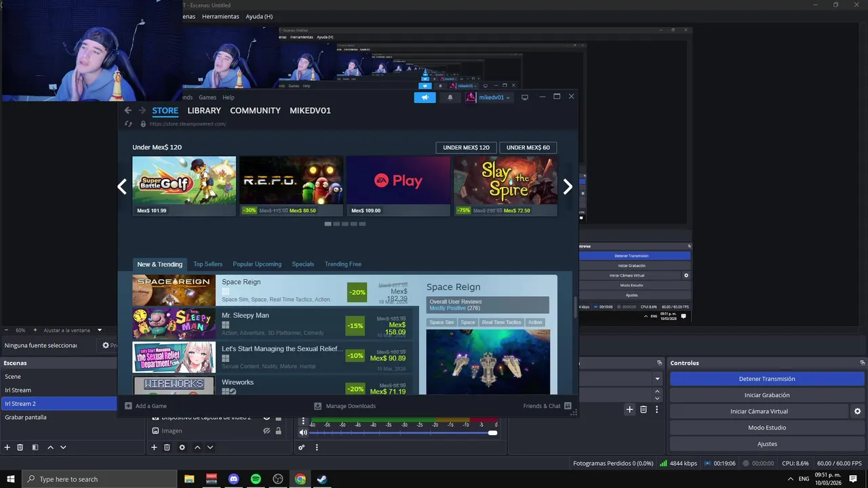Select the Top Sellers tab
868x488 pixels.
(208, 264)
